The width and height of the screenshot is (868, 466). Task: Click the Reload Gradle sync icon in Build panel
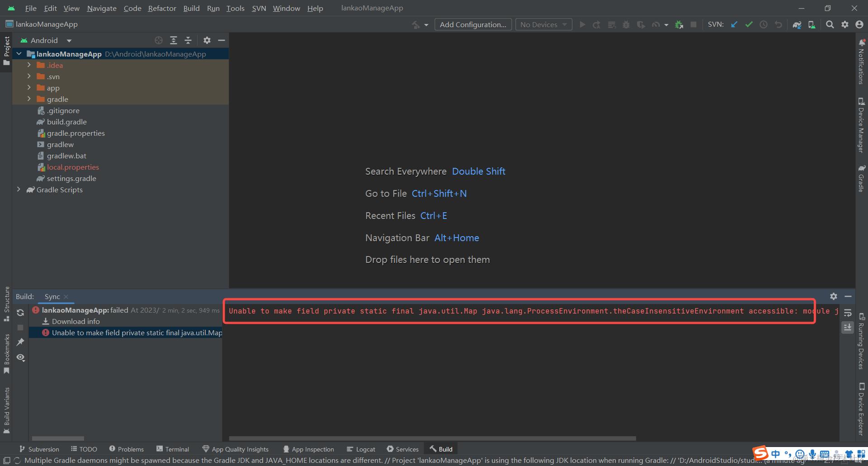click(x=20, y=313)
